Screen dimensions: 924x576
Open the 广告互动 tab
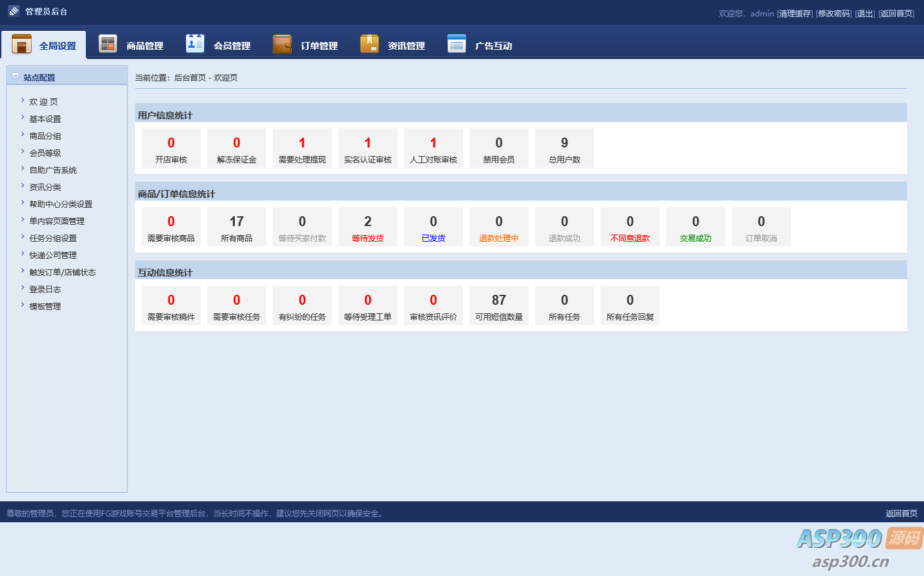(480, 45)
